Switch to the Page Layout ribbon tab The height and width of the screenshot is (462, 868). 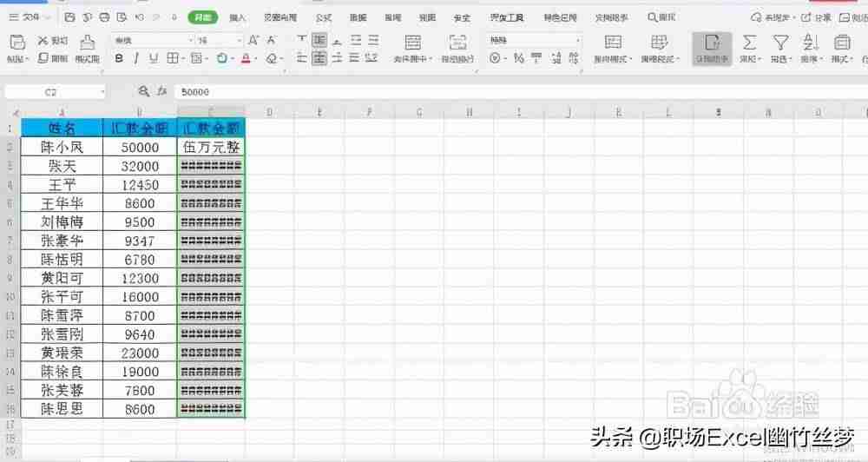click(280, 17)
